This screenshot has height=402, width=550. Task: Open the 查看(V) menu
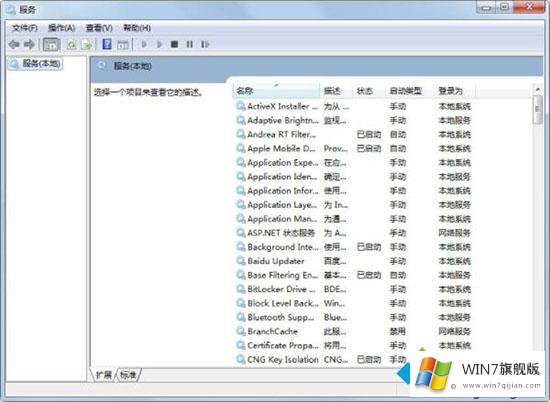pos(99,28)
